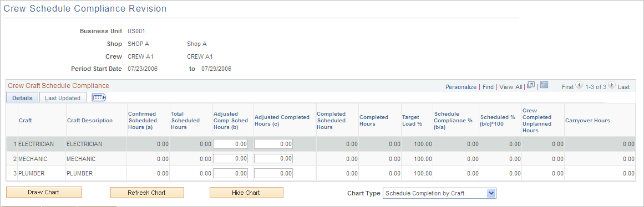Sort by Crew Completed Unplanned Hours header
Screen dimensions: 644x207
pos(537,121)
